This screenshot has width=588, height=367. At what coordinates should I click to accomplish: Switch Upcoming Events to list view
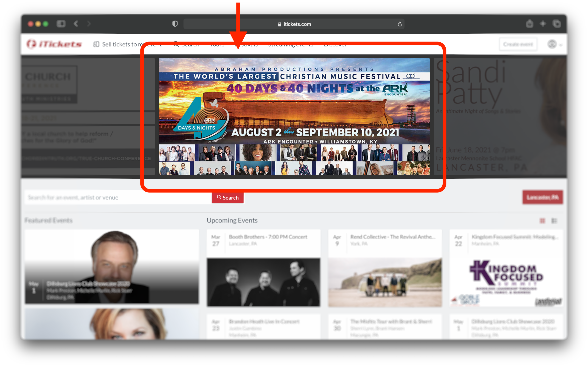click(554, 221)
